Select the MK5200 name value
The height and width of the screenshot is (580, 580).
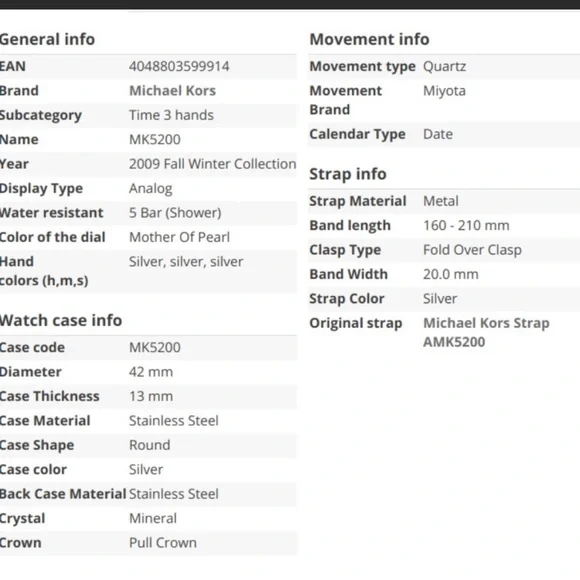coord(155,140)
